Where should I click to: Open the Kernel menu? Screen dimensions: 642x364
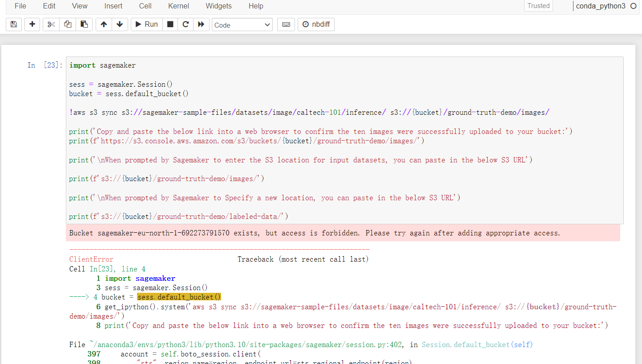pyautogui.click(x=178, y=6)
